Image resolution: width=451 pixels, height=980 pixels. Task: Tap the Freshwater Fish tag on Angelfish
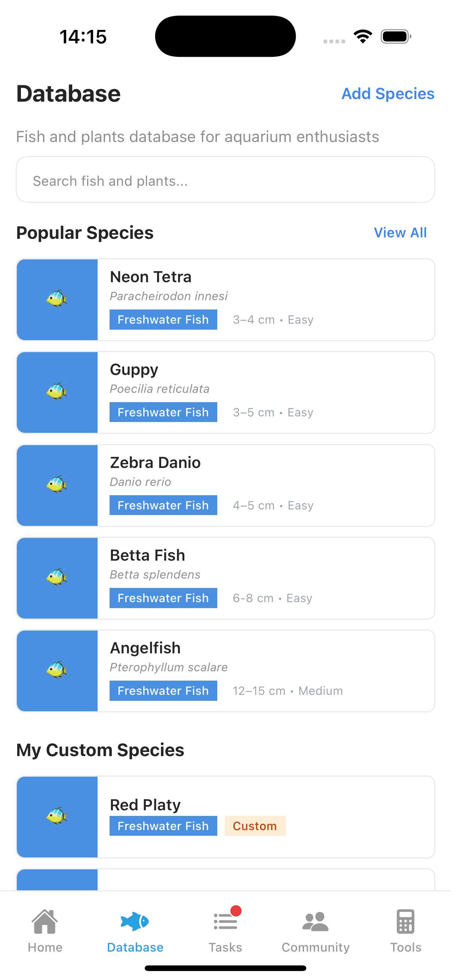tap(163, 690)
